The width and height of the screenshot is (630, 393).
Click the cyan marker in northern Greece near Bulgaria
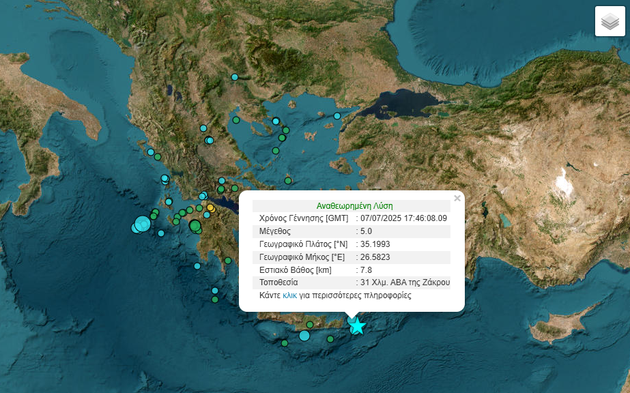[x=235, y=77]
